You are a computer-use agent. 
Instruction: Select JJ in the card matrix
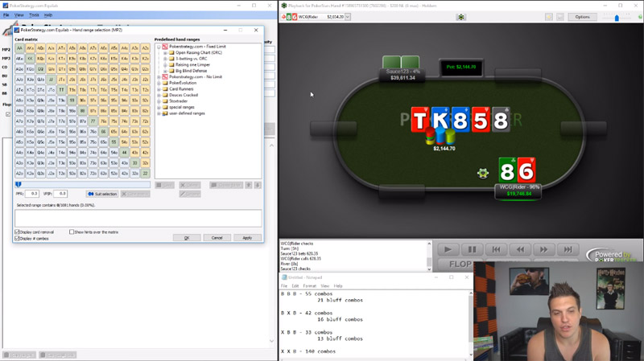click(x=51, y=80)
